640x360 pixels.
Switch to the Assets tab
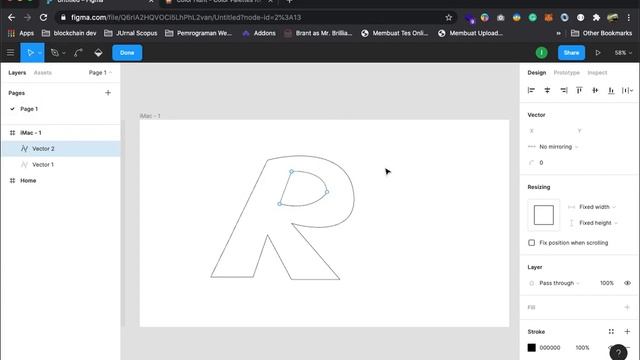click(x=42, y=73)
